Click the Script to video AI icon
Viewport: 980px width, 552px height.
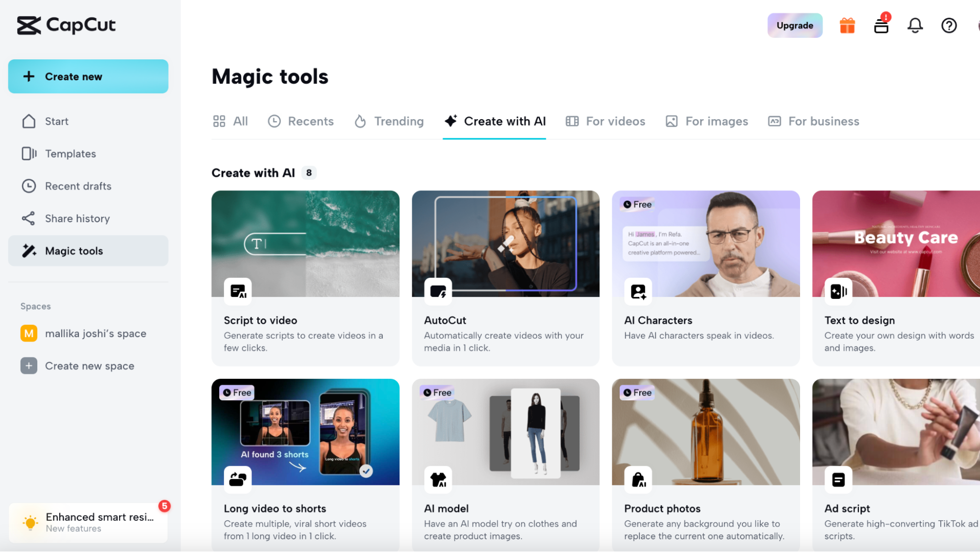[238, 291]
